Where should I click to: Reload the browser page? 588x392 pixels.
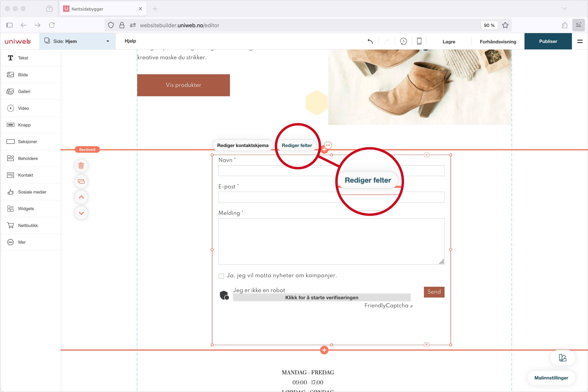(x=52, y=25)
